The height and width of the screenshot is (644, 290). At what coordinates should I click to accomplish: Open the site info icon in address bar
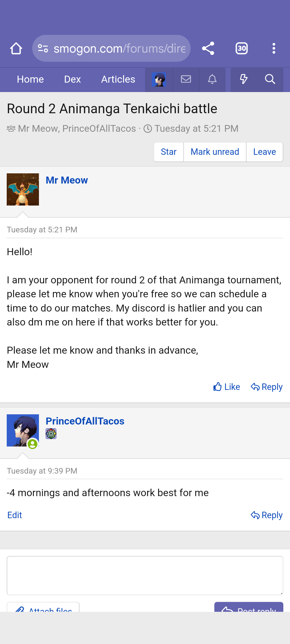tap(43, 49)
